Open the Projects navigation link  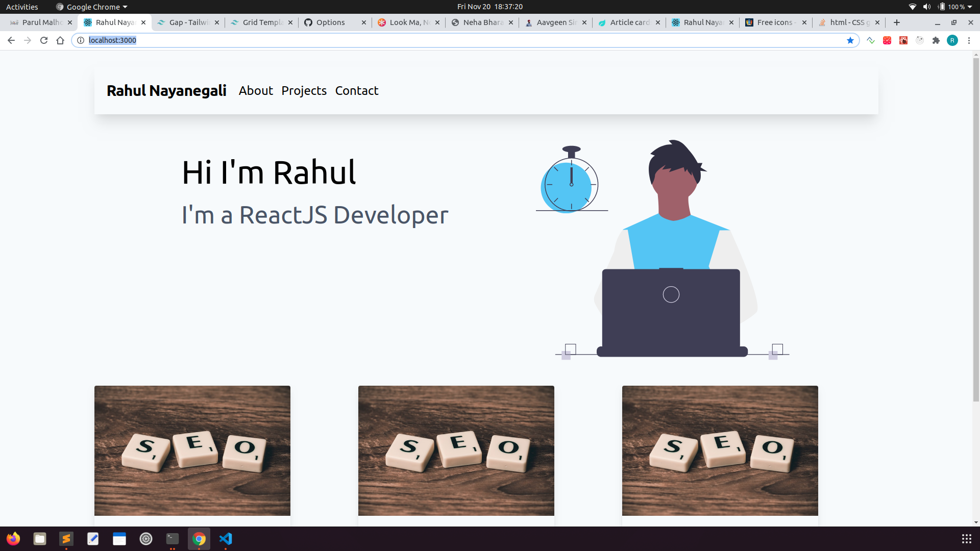click(x=304, y=91)
